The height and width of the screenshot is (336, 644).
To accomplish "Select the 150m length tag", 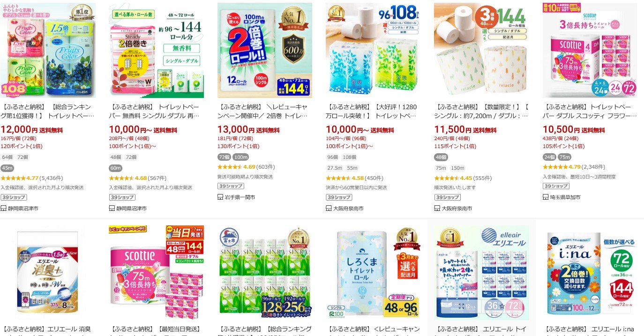I will click(x=457, y=168).
